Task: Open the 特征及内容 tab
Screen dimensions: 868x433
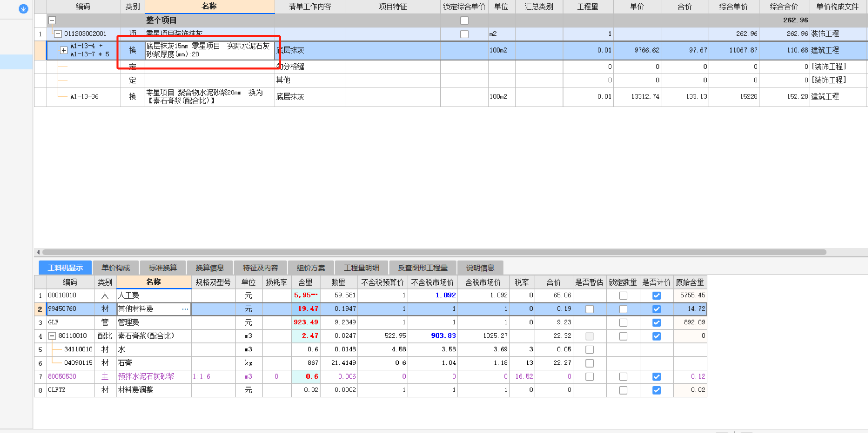Action: 260,268
